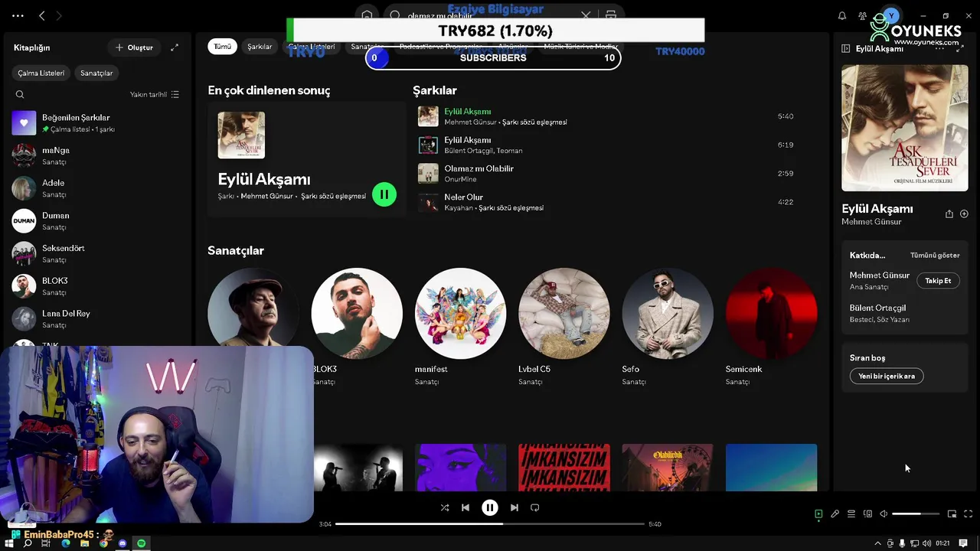Enter fullscreen player mode
This screenshot has height=551, width=980.
coord(968,514)
